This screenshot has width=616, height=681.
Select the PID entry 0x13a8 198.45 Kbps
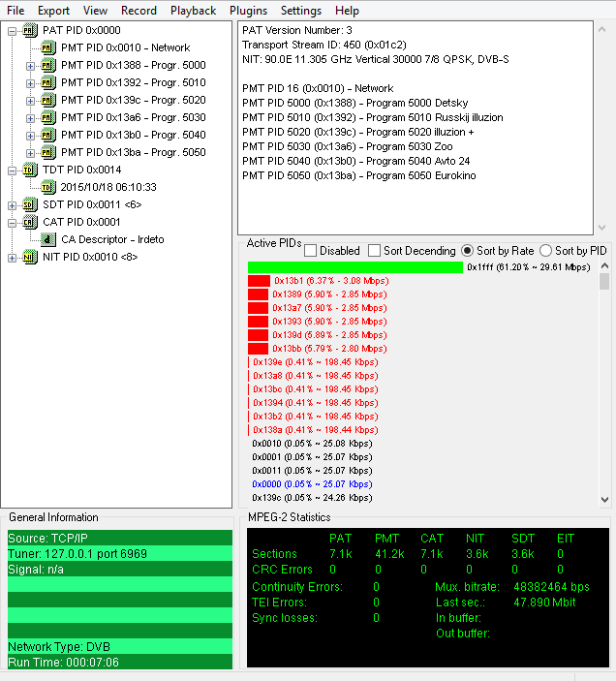[316, 376]
